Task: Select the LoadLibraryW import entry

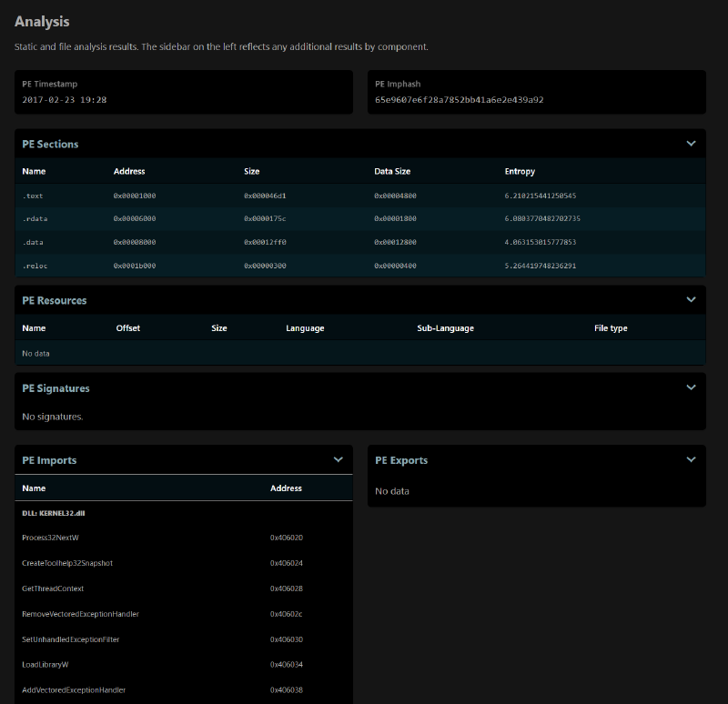Action: pos(45,665)
